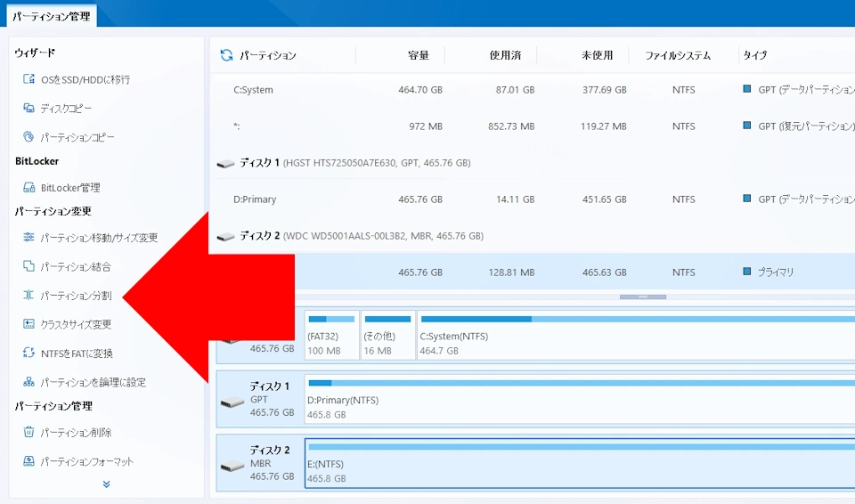Select the C:System partition row

tap(533, 90)
